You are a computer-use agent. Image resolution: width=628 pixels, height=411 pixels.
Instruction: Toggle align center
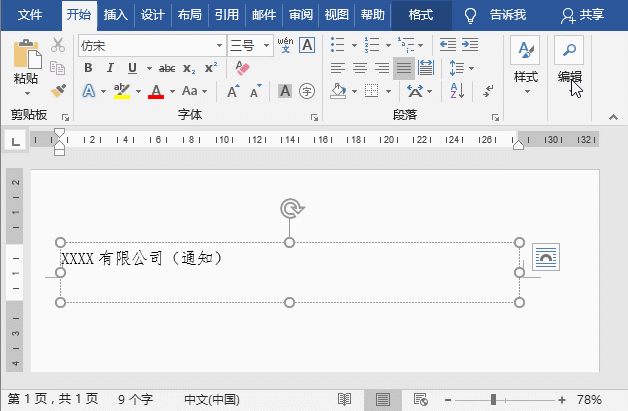coord(360,68)
